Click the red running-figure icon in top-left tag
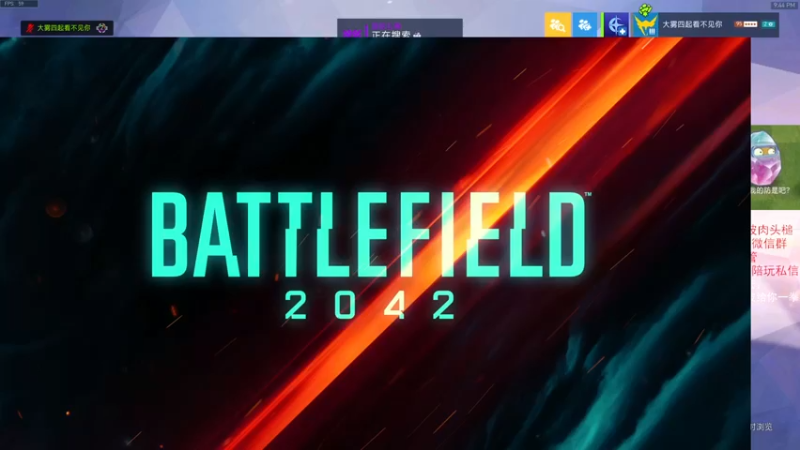The width and height of the screenshot is (800, 450). [x=30, y=28]
